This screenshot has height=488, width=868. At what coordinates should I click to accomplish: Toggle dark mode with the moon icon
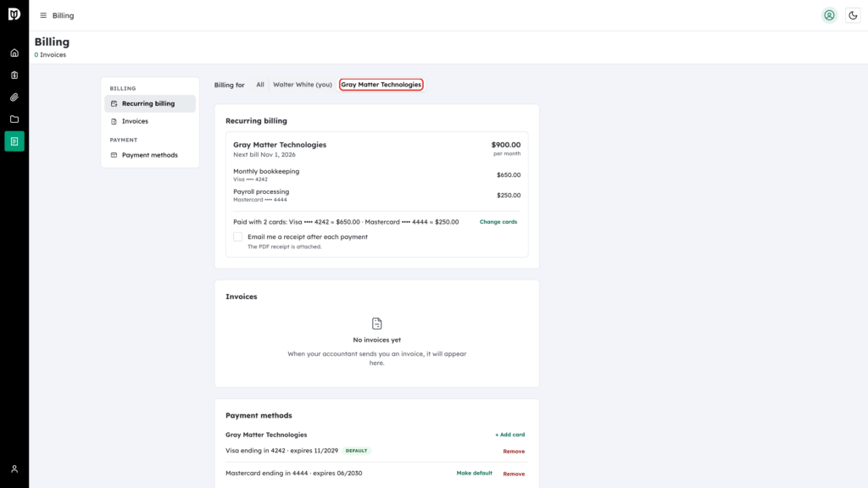tap(853, 15)
